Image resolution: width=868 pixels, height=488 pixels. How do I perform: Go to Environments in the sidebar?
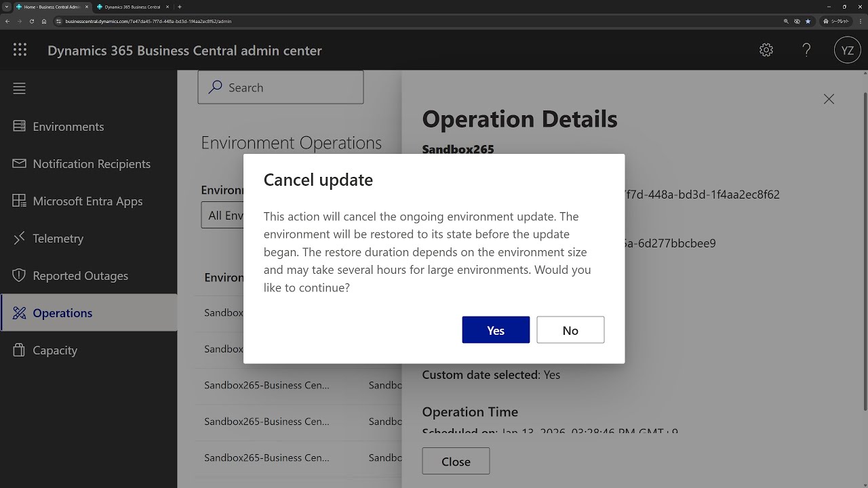(88, 126)
